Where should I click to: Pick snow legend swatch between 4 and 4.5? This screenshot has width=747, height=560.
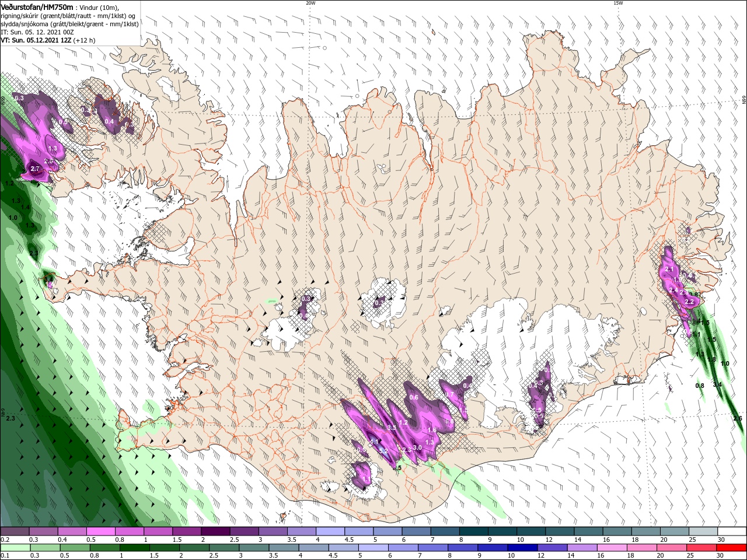coord(330,531)
